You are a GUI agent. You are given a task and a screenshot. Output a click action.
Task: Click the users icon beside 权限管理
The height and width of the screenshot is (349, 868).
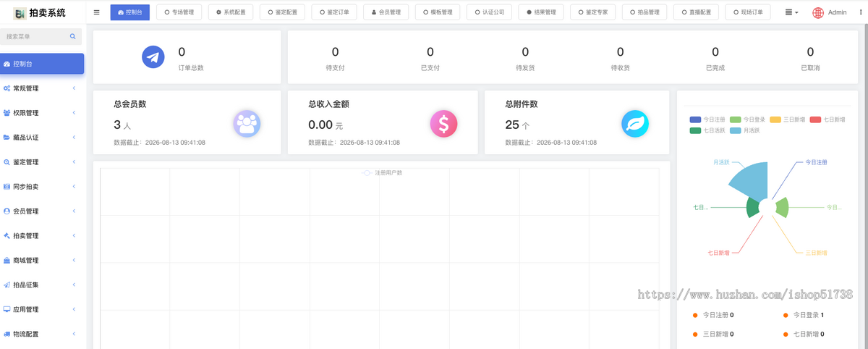[x=7, y=113]
